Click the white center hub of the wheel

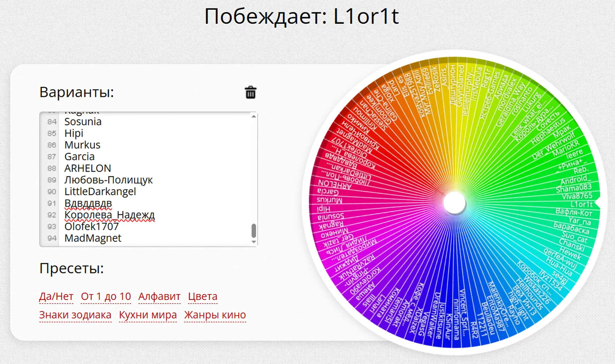pos(454,203)
